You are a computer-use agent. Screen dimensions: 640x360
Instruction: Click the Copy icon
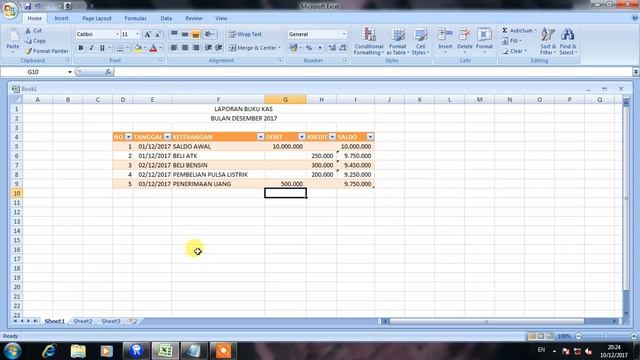(x=28, y=41)
